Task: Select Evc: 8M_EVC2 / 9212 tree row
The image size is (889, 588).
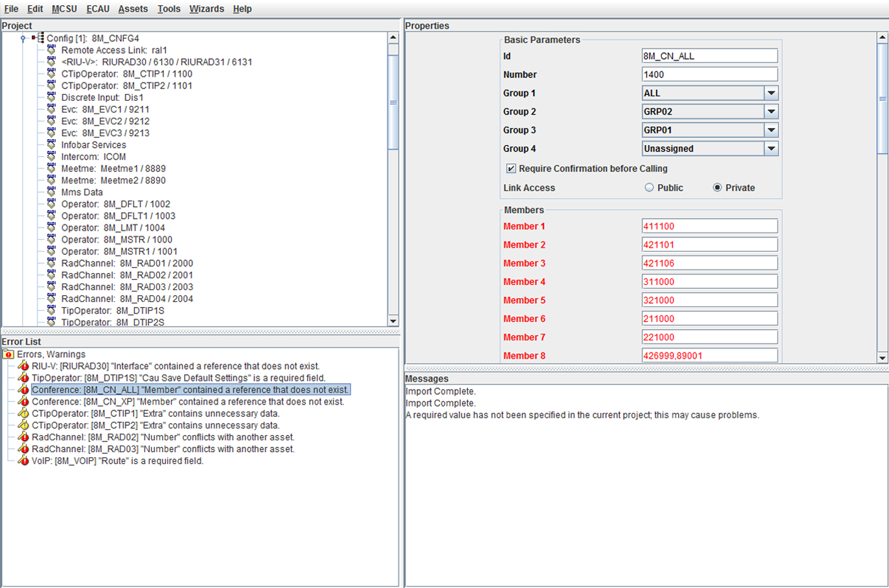Action: pos(105,121)
